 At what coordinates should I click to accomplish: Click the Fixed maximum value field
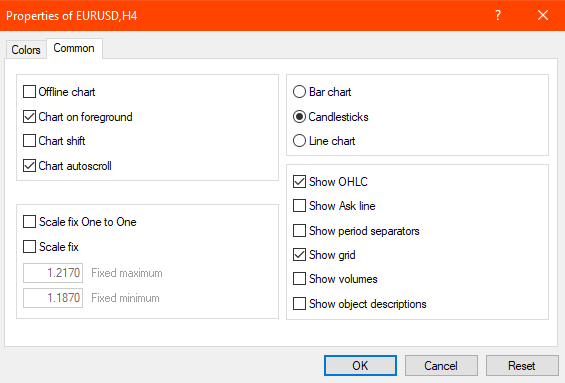coord(53,273)
